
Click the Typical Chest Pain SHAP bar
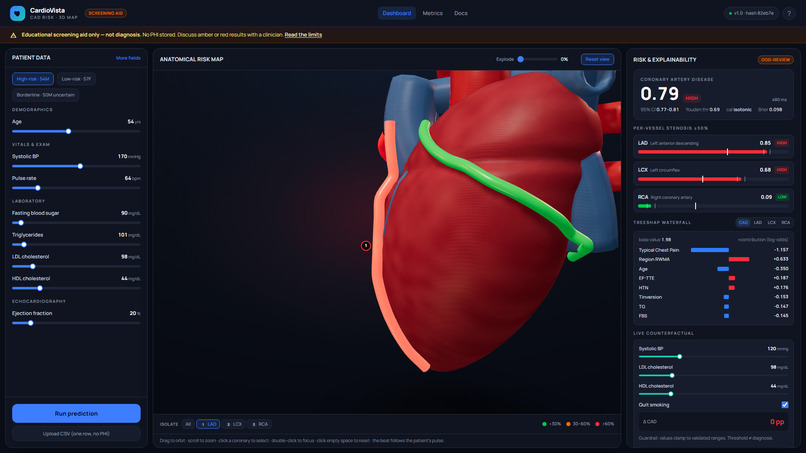(709, 250)
